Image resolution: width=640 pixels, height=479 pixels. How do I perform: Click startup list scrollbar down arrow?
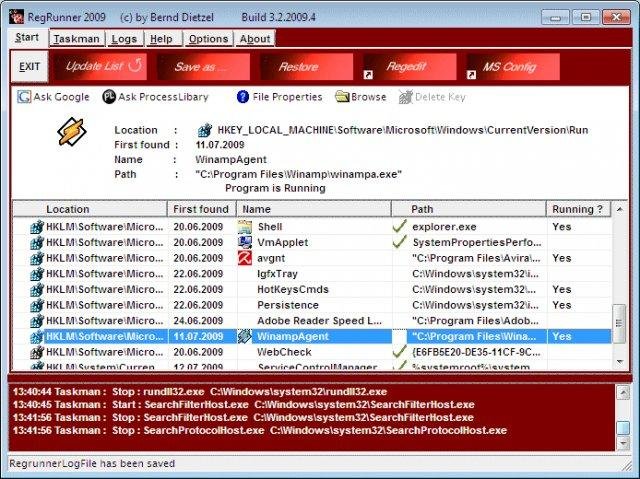(620, 361)
